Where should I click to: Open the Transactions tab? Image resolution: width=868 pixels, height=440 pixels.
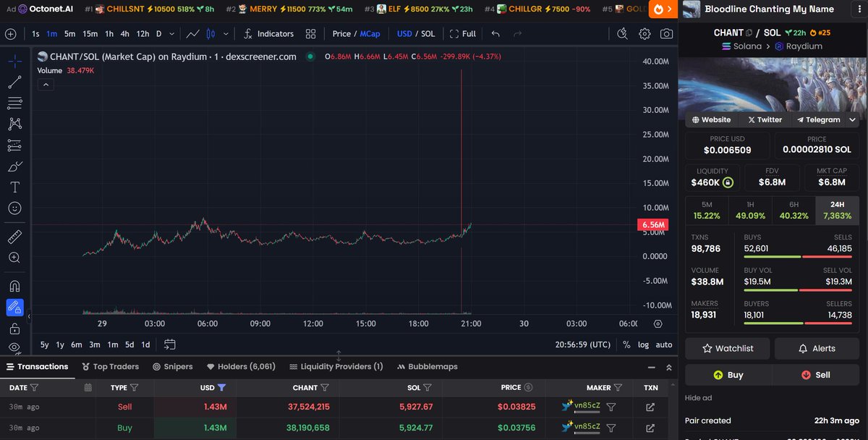point(38,367)
